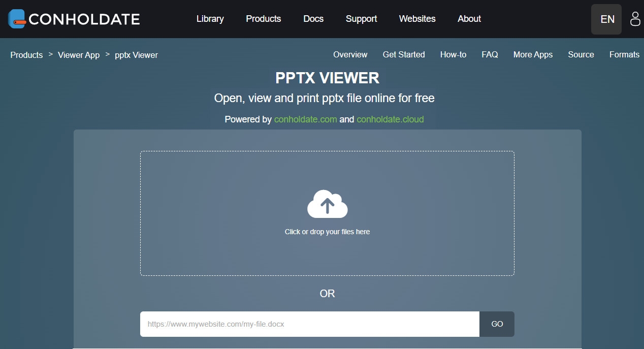Screen dimensions: 644x349
Task: Focus the file URL input field
Action: [310, 324]
